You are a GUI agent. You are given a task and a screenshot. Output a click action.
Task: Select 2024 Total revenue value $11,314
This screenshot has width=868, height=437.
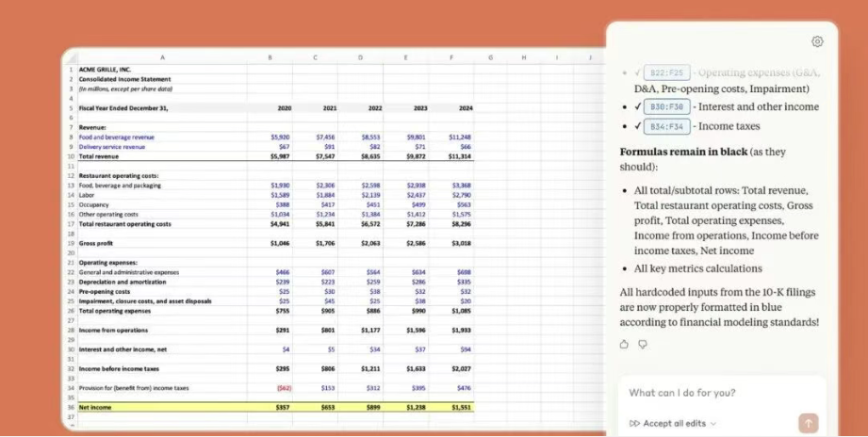[x=460, y=156]
